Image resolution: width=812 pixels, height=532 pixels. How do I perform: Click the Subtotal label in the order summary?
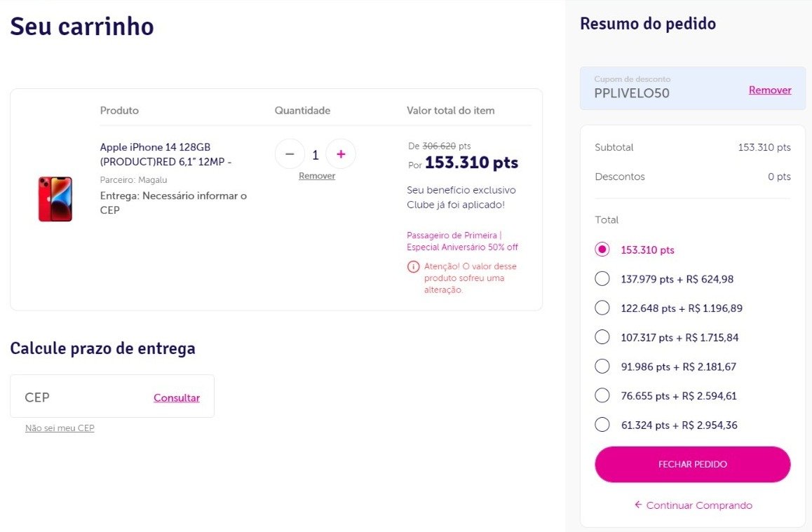click(614, 147)
